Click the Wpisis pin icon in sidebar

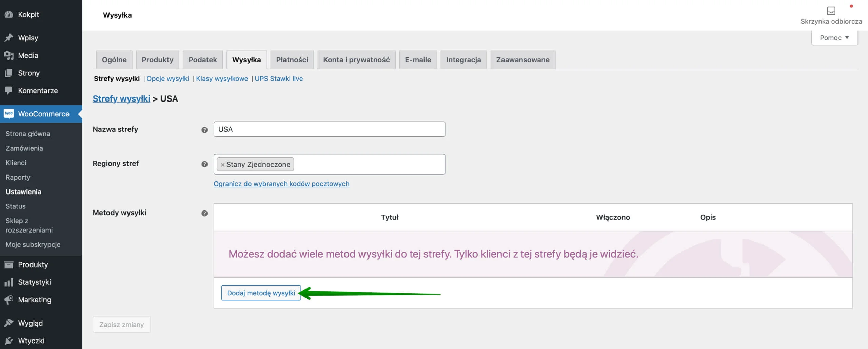click(x=9, y=38)
